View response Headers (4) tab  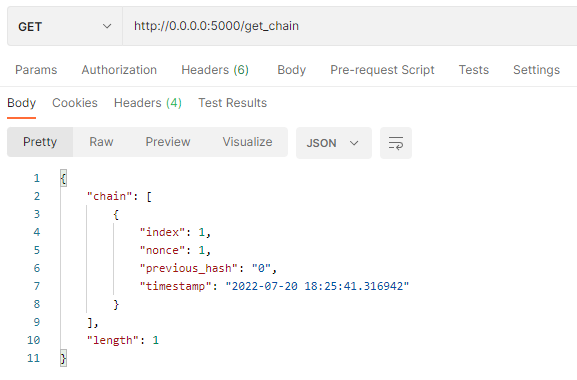(x=148, y=103)
